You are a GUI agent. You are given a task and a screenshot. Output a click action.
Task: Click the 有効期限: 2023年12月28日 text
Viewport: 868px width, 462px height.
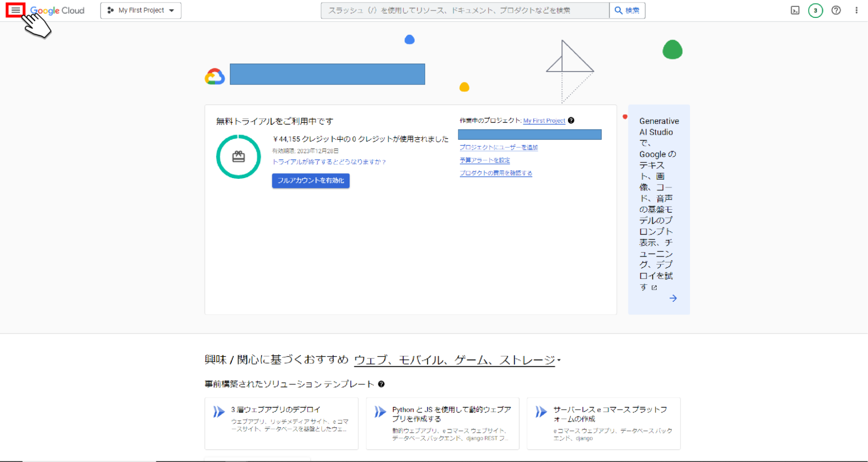pyautogui.click(x=305, y=151)
